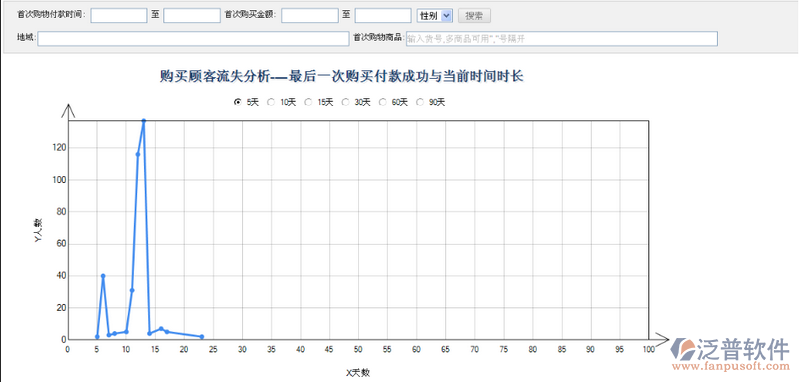The width and height of the screenshot is (800, 382).
Task: Pick the 90天 radio button
Action: [x=420, y=102]
